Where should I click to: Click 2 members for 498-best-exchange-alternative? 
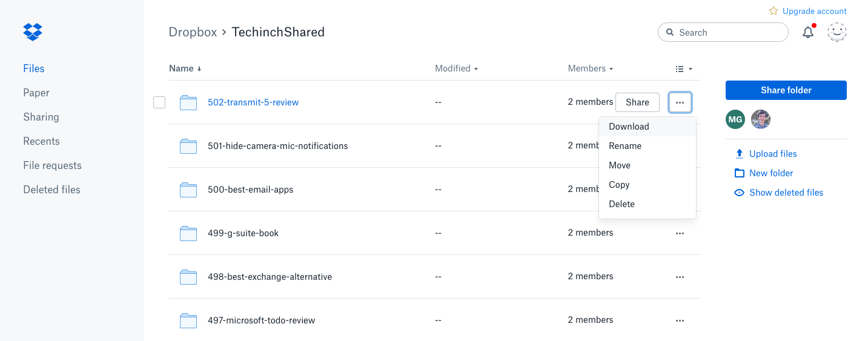pyautogui.click(x=591, y=276)
